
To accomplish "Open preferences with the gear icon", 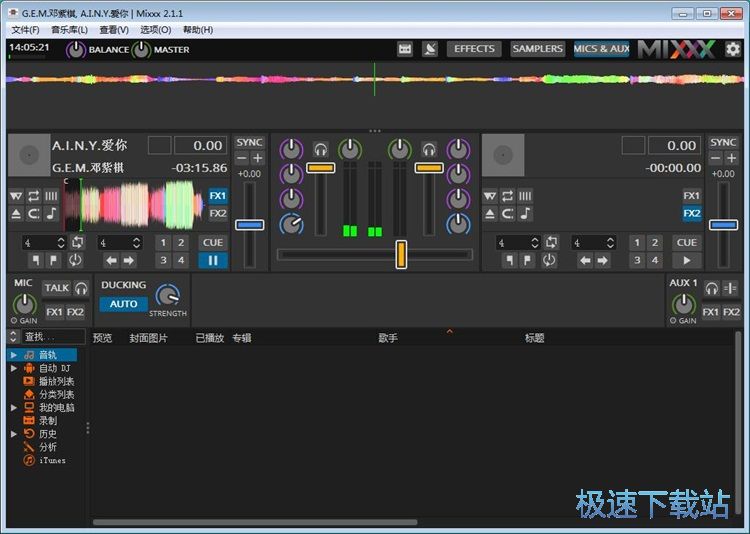I will pos(733,49).
